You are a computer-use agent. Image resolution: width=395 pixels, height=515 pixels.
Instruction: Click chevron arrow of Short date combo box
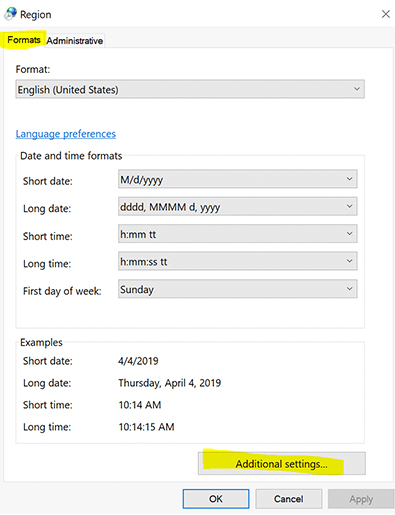click(349, 179)
